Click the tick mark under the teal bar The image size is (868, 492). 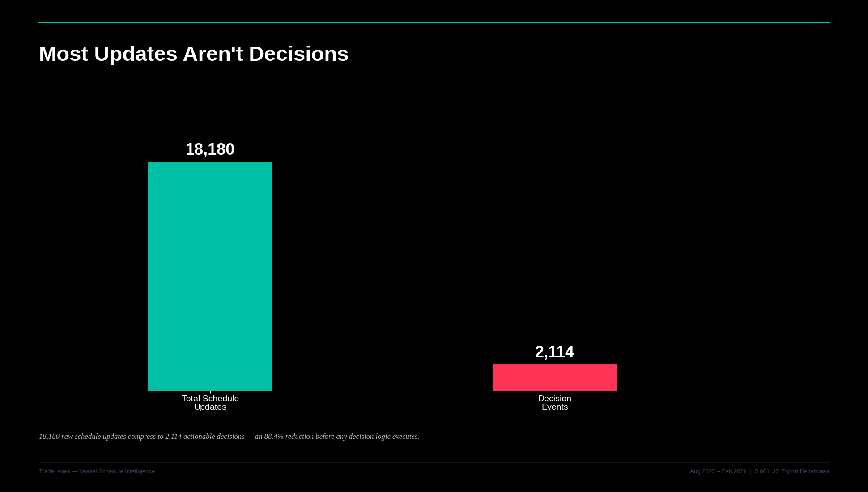210,392
